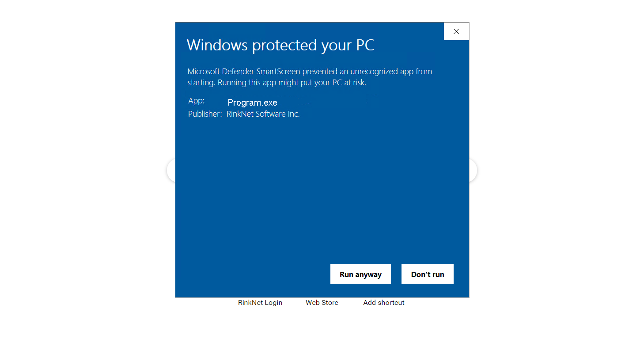The height and width of the screenshot is (350, 644).
Task: Open the Web Store shortcut
Action: click(x=322, y=303)
